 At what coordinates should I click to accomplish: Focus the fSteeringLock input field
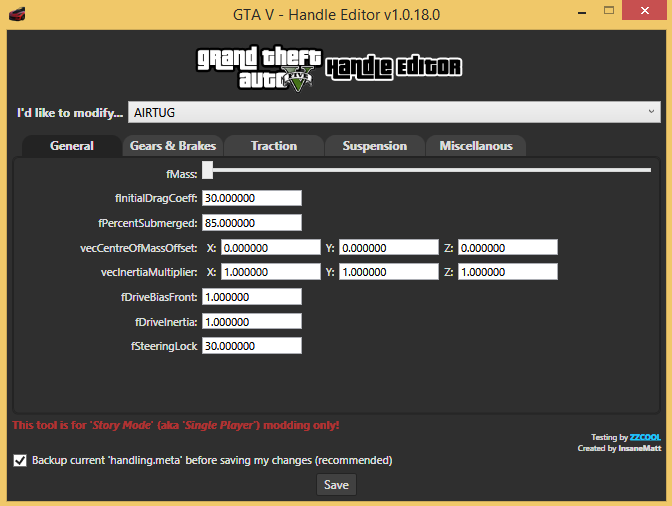(252, 346)
